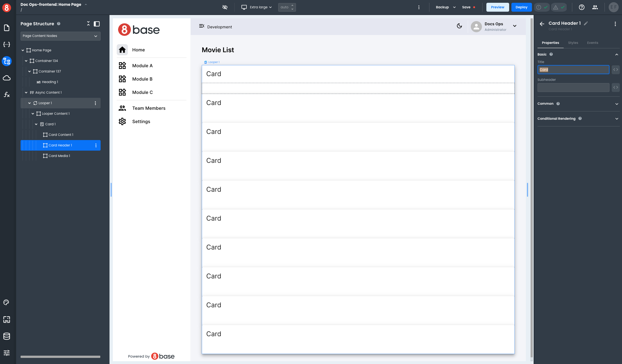The image size is (622, 364).
Task: Click the help question-mark icon in top bar
Action: pyautogui.click(x=581, y=7)
